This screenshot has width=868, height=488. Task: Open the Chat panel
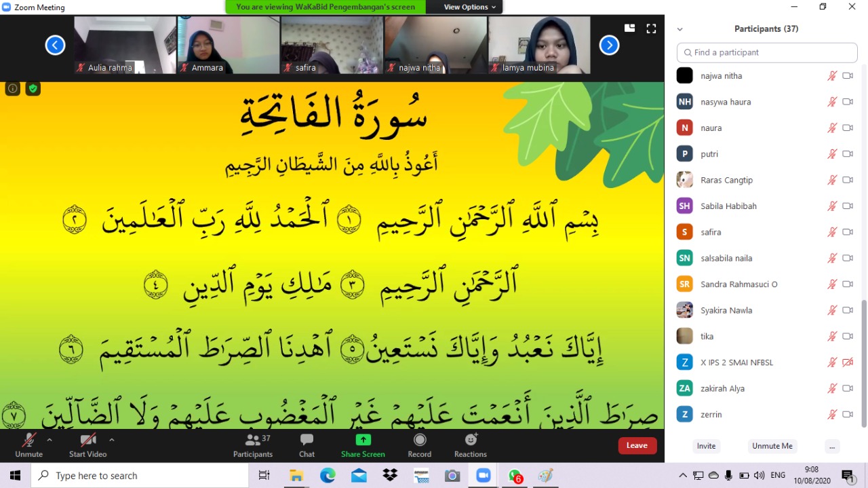click(307, 445)
